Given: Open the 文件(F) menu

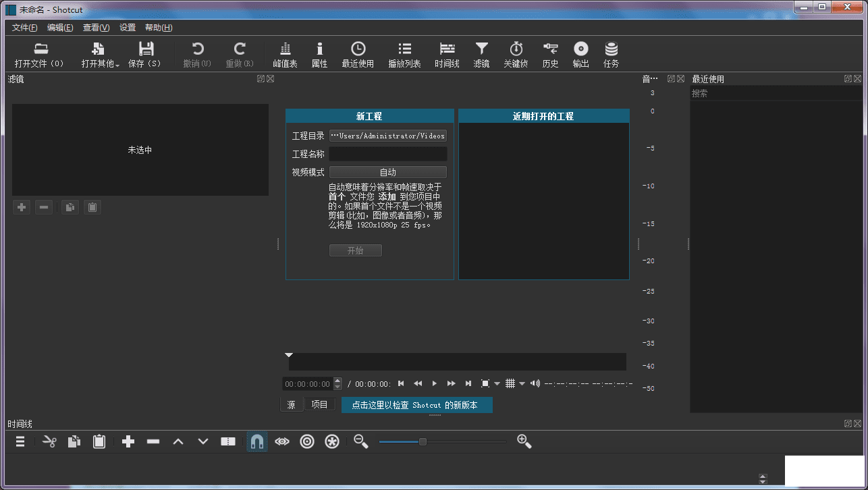Looking at the screenshot, I should click(x=25, y=28).
